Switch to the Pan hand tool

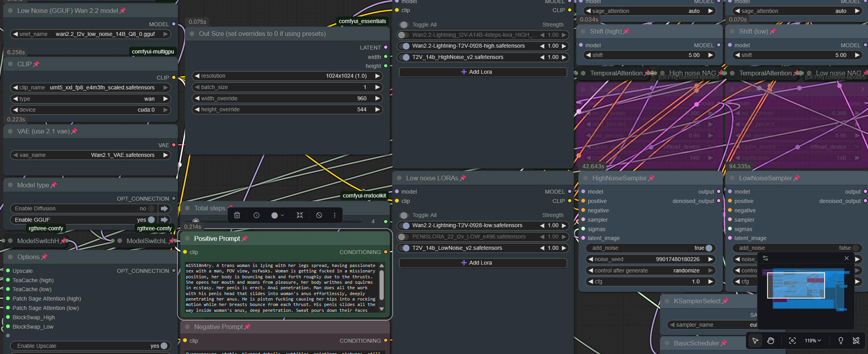coord(771,341)
